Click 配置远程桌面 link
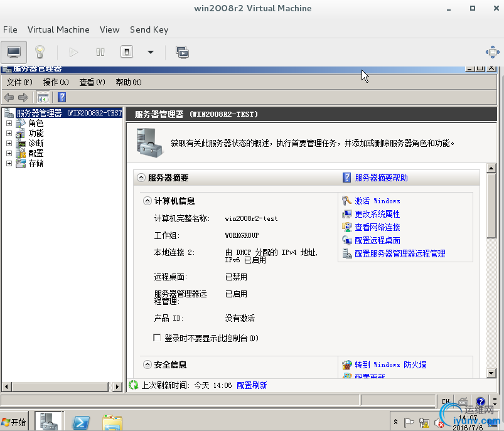The width and height of the screenshot is (504, 431). point(377,240)
